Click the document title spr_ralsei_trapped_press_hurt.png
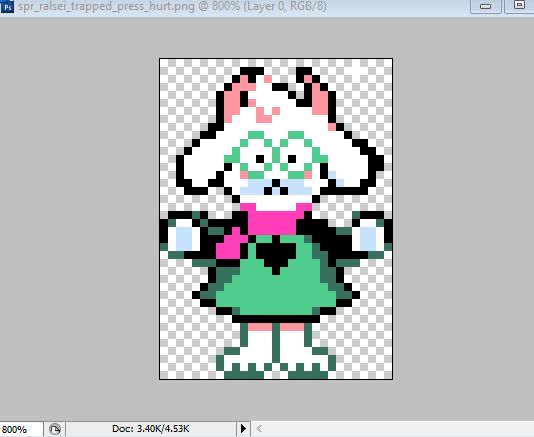This screenshot has width=534, height=437. [x=106, y=6]
